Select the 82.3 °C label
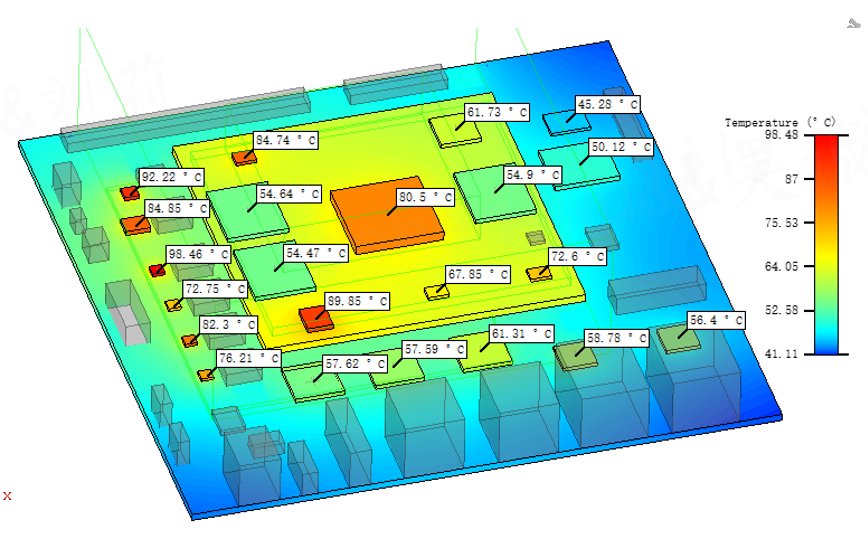The image size is (868, 545). pos(229,325)
